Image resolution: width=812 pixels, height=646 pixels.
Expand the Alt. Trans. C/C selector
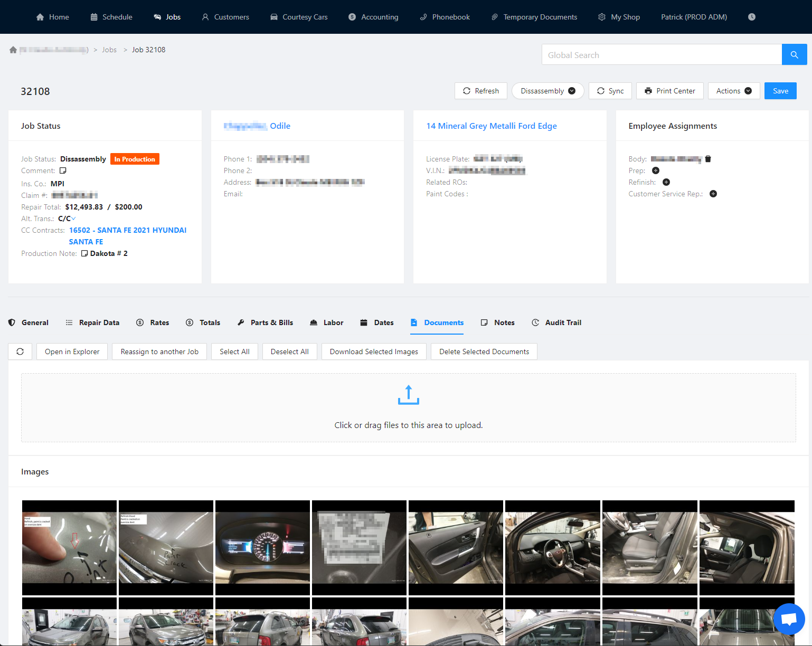(x=74, y=218)
